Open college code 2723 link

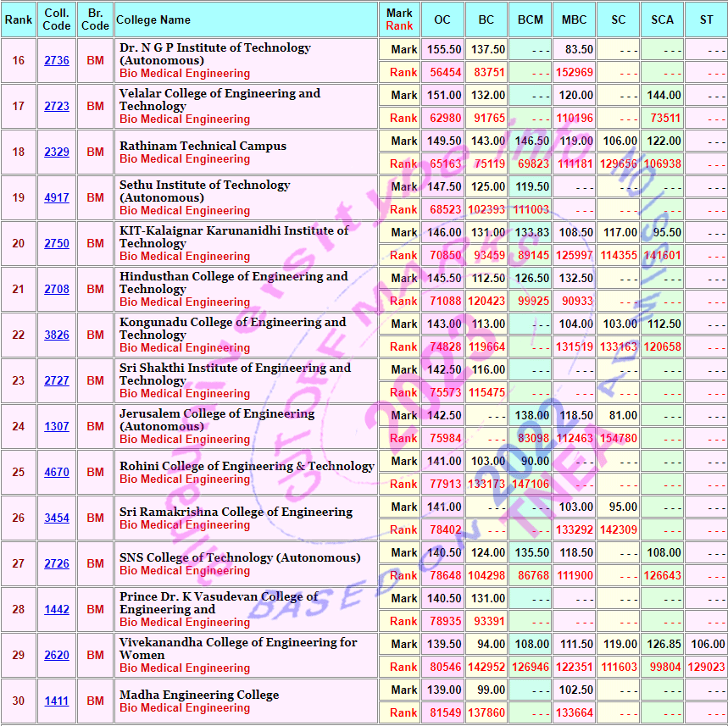(x=57, y=107)
